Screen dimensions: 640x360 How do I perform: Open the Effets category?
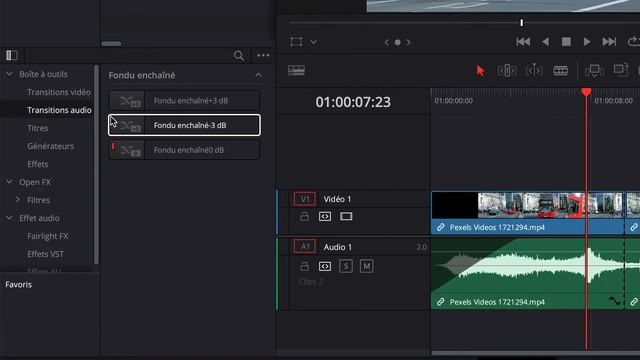click(x=38, y=164)
